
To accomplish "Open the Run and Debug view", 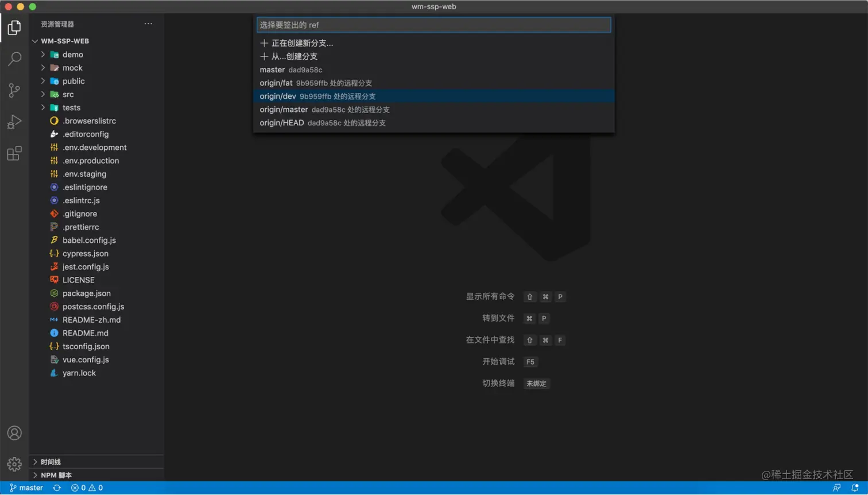I will pos(14,122).
